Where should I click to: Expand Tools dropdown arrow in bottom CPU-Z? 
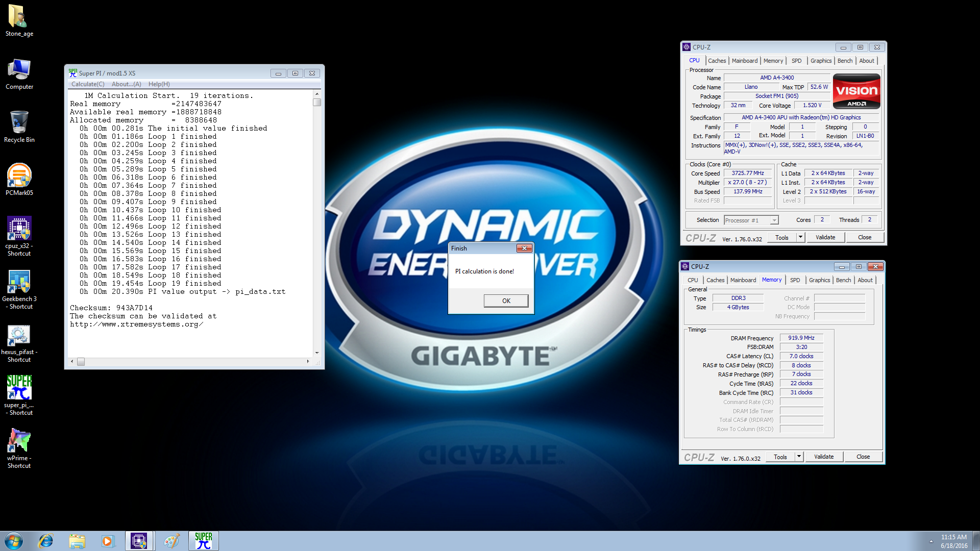click(799, 457)
